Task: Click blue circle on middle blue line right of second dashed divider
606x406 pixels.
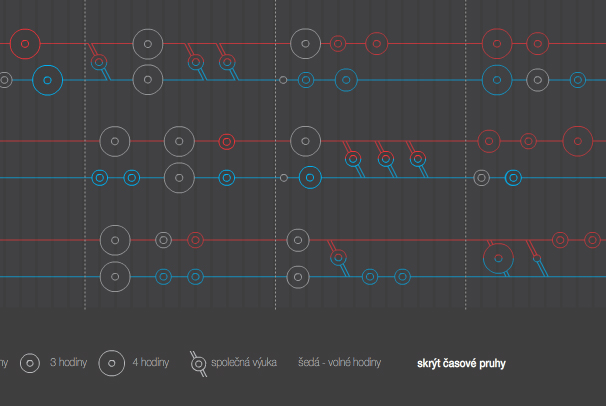Action: [309, 178]
